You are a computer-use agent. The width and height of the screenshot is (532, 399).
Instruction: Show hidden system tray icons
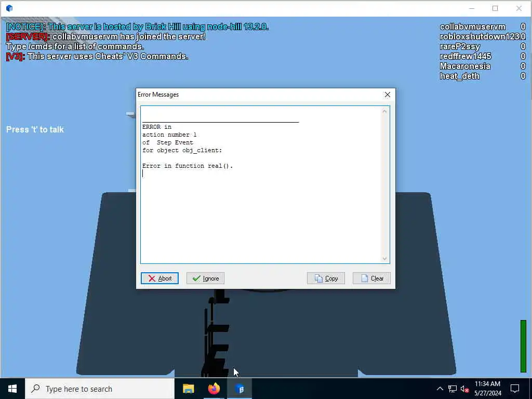[440, 389]
